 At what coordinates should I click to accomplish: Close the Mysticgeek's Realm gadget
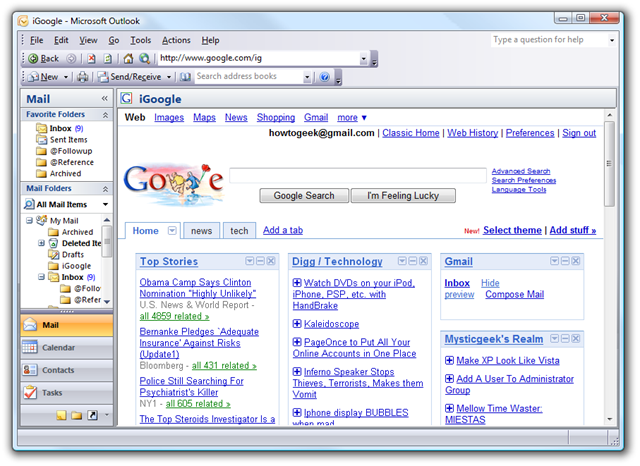tap(576, 339)
